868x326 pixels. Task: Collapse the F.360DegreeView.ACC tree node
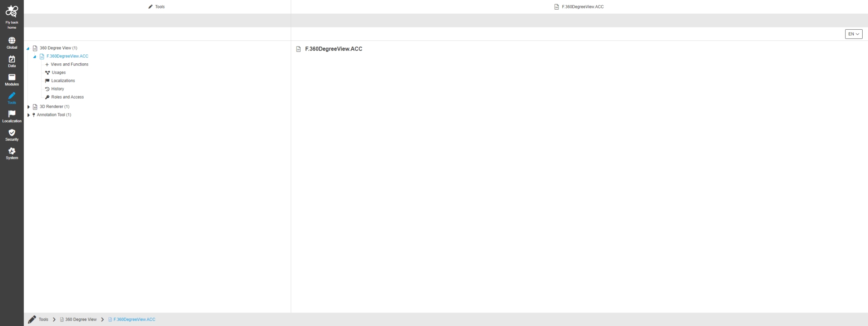[35, 57]
